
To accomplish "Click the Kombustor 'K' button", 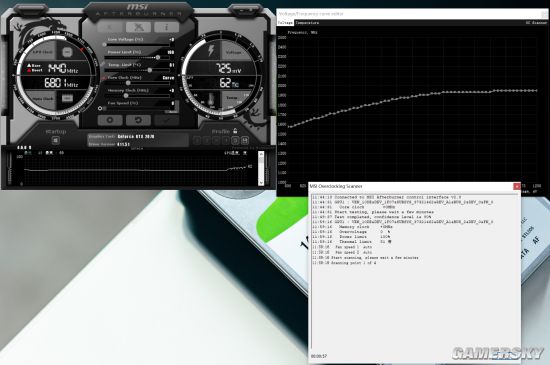I will 110,27.
